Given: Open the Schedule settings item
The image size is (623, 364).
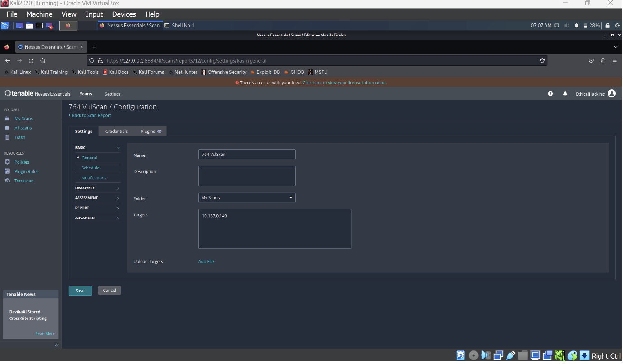Looking at the screenshot, I should coord(91,168).
